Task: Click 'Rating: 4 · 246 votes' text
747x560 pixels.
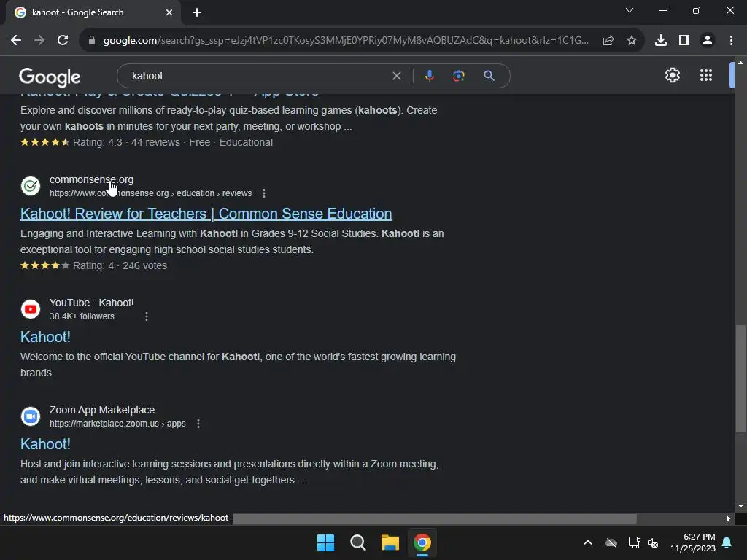Action: tap(120, 265)
